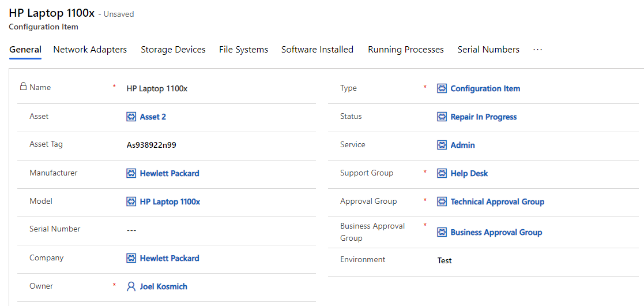Open the General tab
The height and width of the screenshot is (306, 644).
pyautogui.click(x=25, y=50)
